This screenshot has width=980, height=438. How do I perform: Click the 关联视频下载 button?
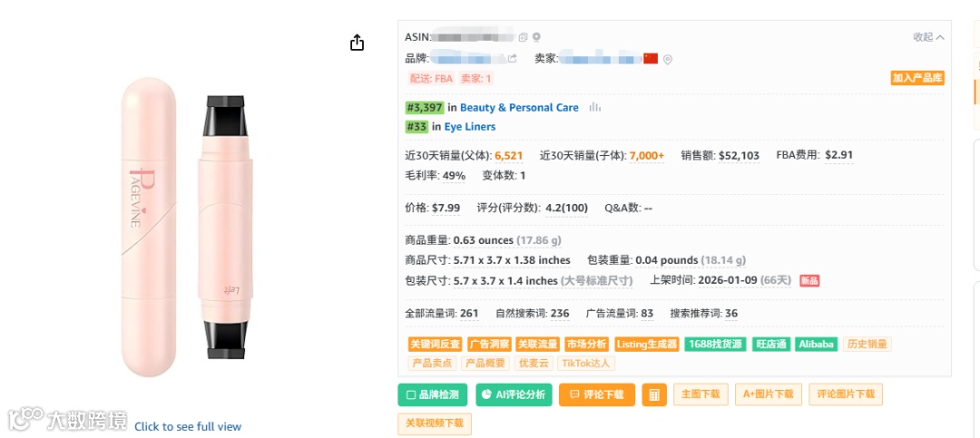[435, 423]
